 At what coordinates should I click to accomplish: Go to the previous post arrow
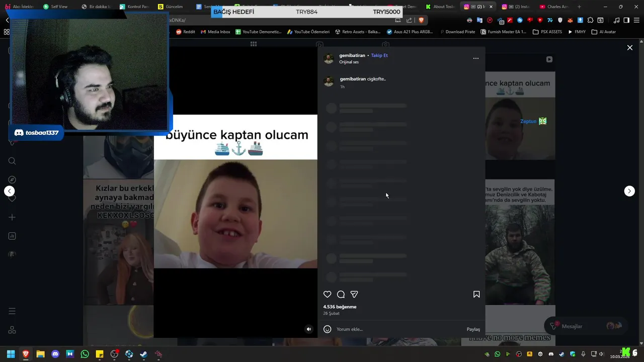[10, 191]
